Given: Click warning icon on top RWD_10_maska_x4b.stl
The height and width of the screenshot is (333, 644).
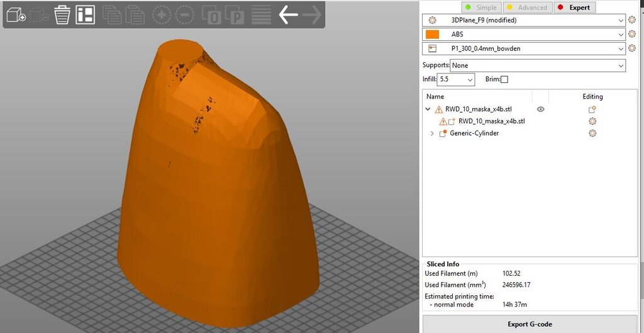Looking at the screenshot, I should pos(438,109).
